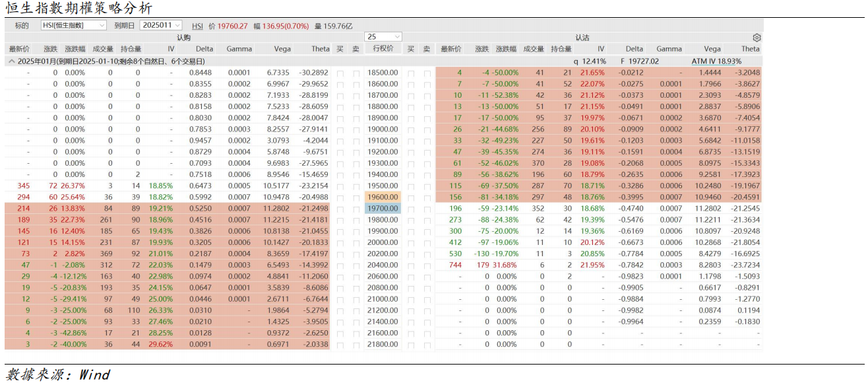
Task: Select strike price 20400.00
Action: pos(383,265)
